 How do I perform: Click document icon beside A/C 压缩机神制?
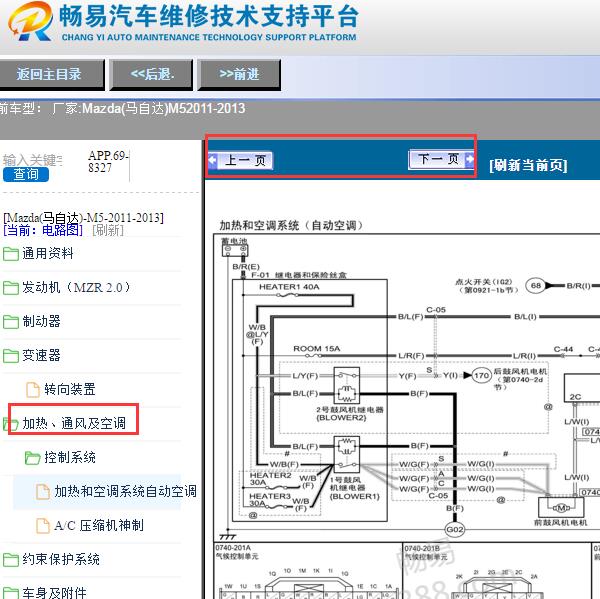click(43, 526)
